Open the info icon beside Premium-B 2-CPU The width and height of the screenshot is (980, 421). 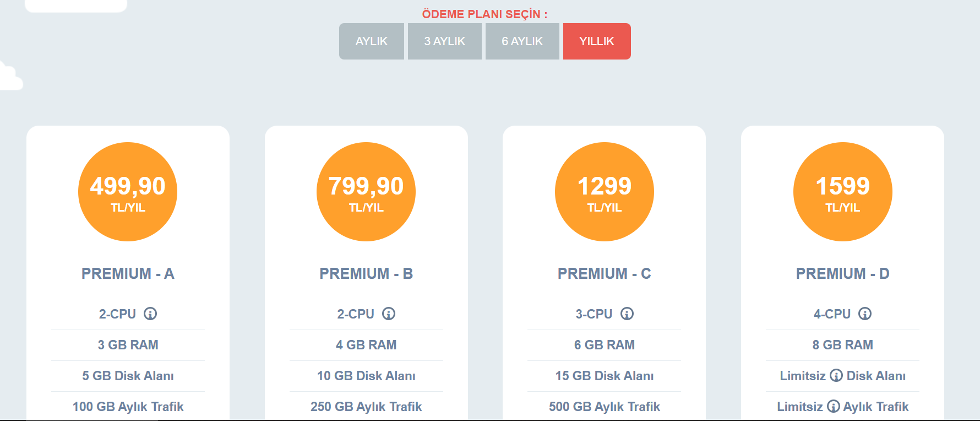tap(389, 314)
